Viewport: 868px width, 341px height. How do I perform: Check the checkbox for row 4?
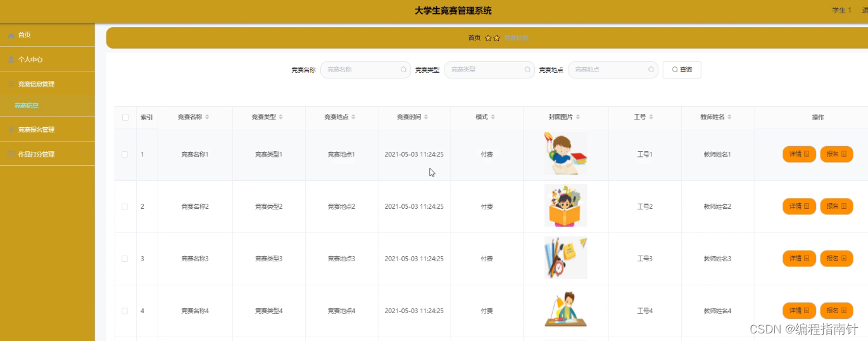125,311
